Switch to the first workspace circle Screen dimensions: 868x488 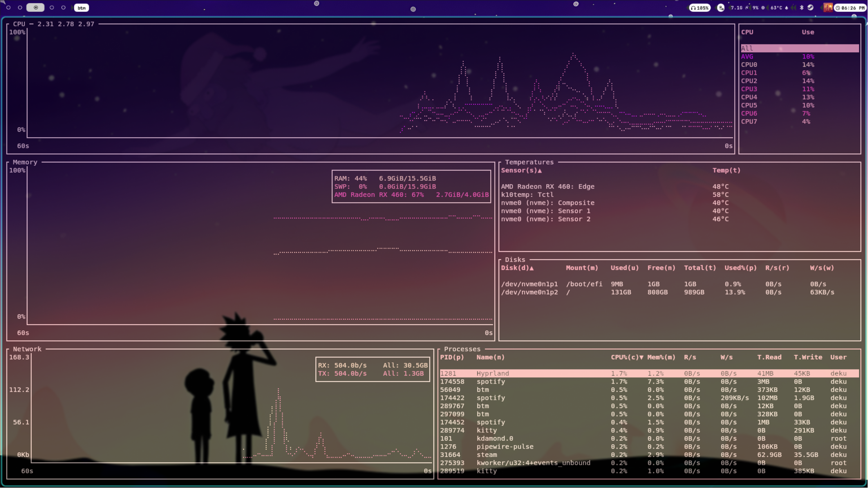(x=8, y=7)
